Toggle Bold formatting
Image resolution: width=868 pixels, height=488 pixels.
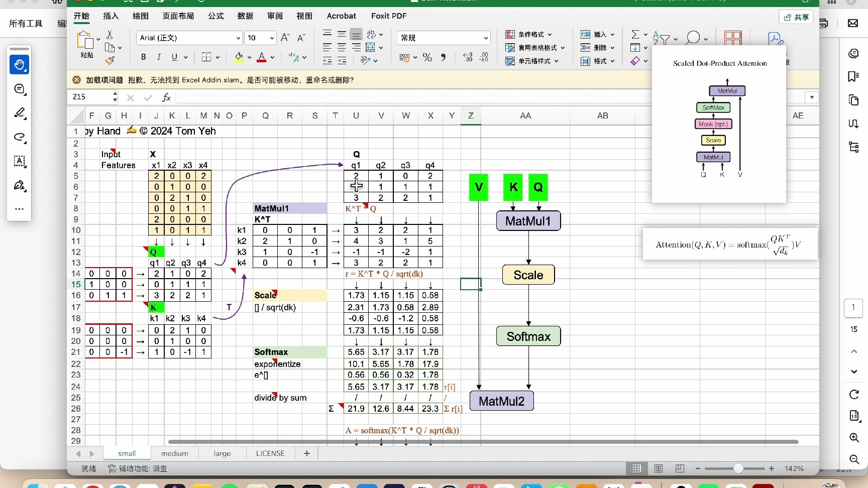[x=144, y=57]
